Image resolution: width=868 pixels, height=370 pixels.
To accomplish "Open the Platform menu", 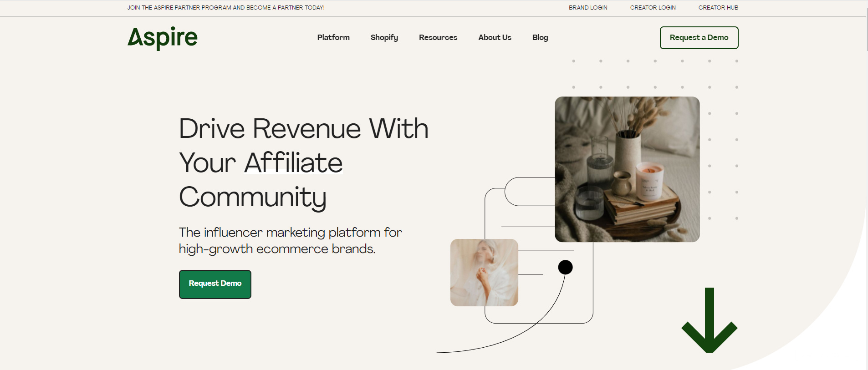I will [x=333, y=37].
